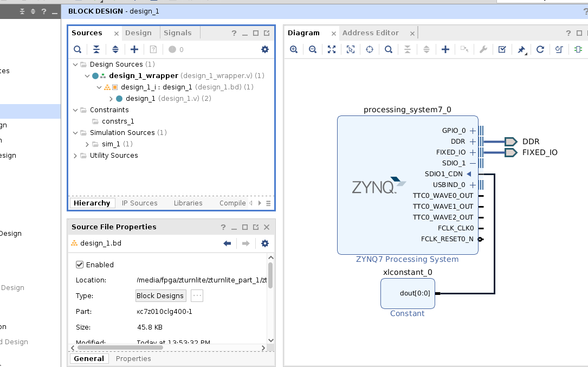This screenshot has width=588, height=367.
Task: Open the customize block wrench tool
Action: click(x=483, y=49)
